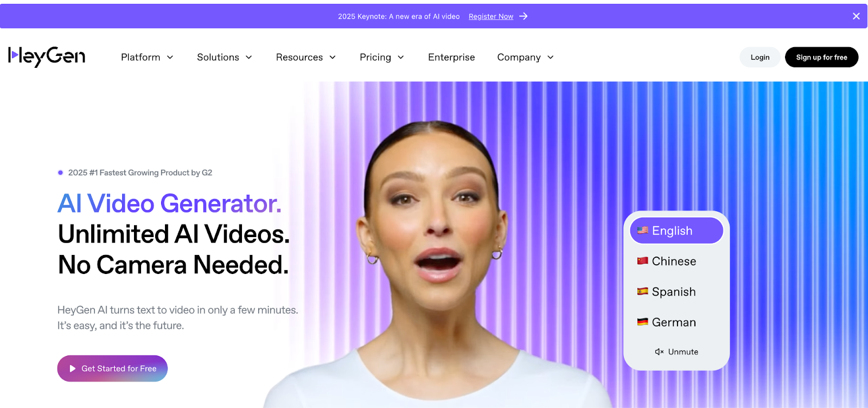
Task: Click the Spain flag icon
Action: pos(643,291)
